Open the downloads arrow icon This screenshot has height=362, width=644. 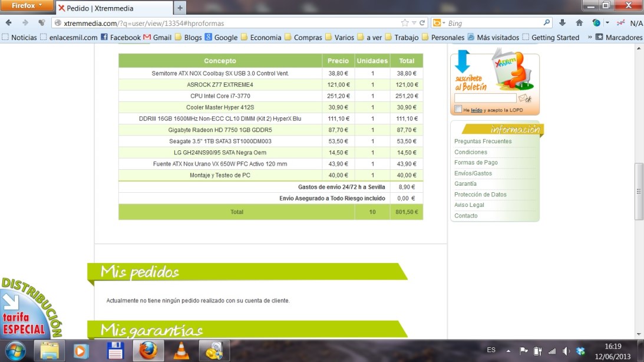562,23
